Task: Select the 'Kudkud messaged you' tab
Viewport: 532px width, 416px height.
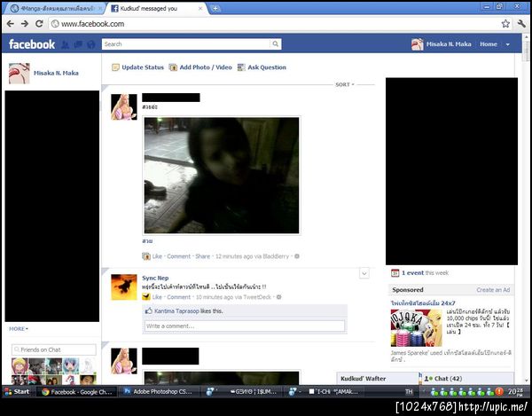Action: [x=154, y=9]
